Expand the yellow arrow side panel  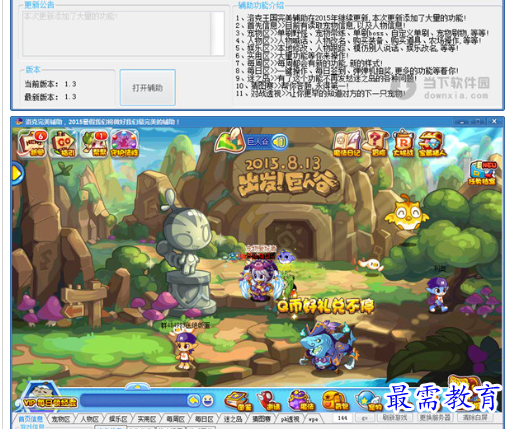click(x=17, y=173)
